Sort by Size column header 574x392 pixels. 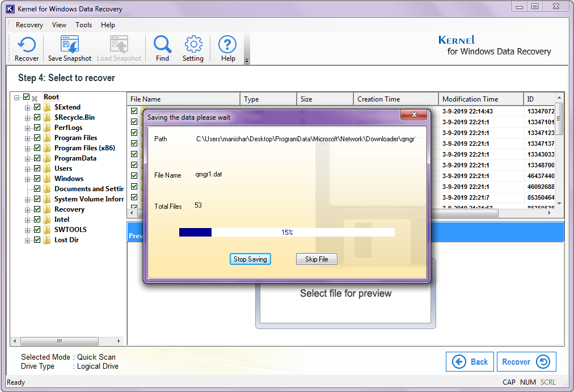click(325, 99)
